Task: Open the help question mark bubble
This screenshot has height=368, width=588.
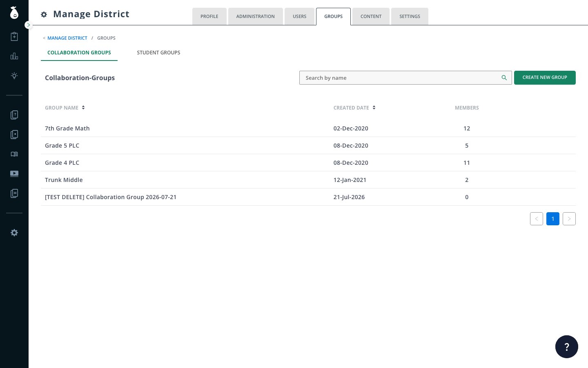Action: [567, 347]
